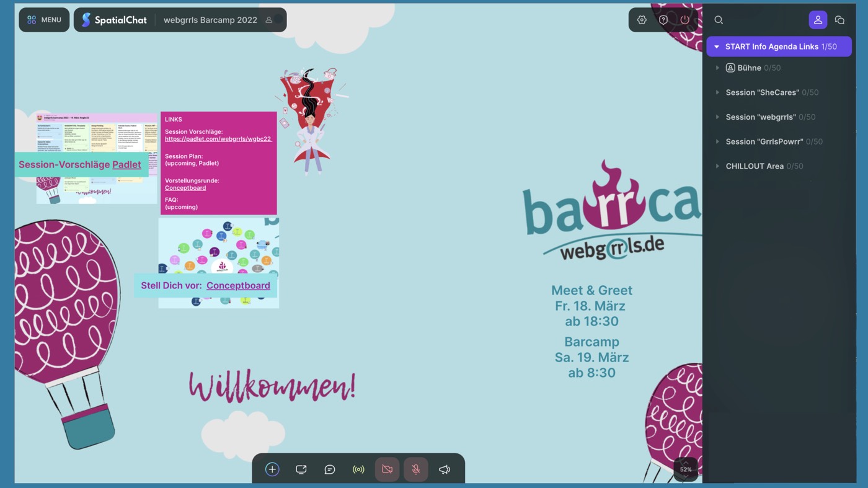Follow the Conceptboard link under Stell Dich vor
Image resolution: width=868 pixels, height=488 pixels.
tap(238, 285)
